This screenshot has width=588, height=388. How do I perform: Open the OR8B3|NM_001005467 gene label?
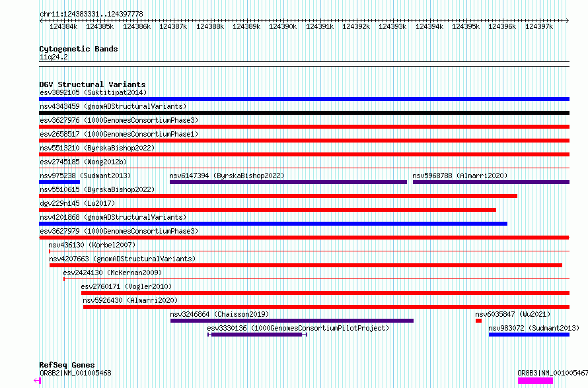[553, 373]
